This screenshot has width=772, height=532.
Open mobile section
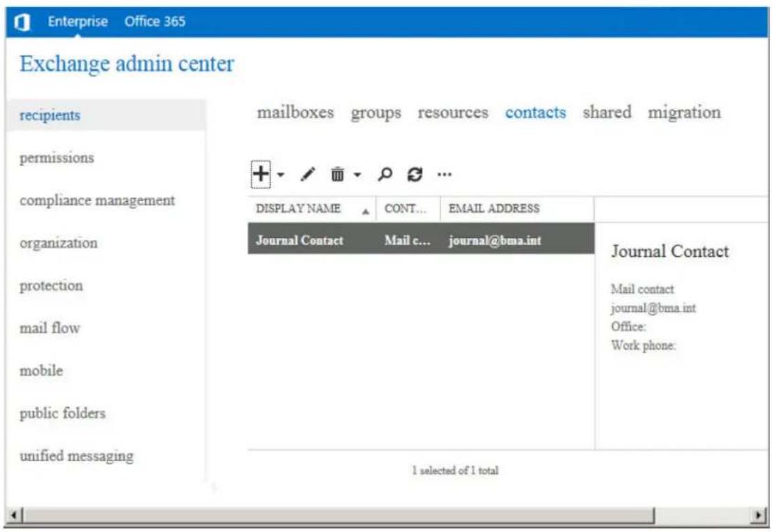coord(41,371)
